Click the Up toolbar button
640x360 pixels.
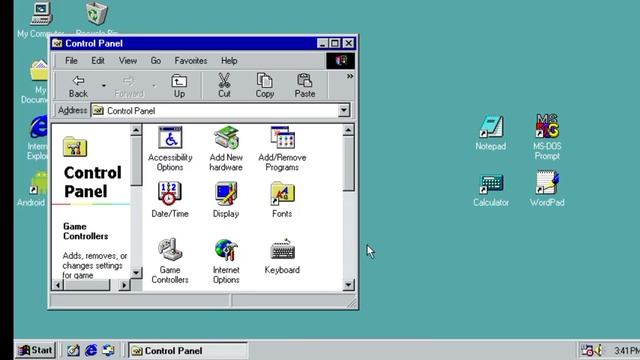pyautogui.click(x=179, y=86)
